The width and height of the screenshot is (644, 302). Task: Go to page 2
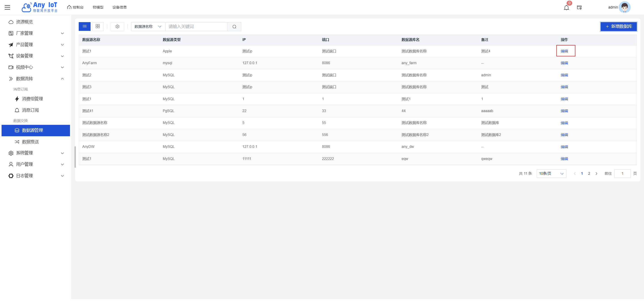click(589, 174)
